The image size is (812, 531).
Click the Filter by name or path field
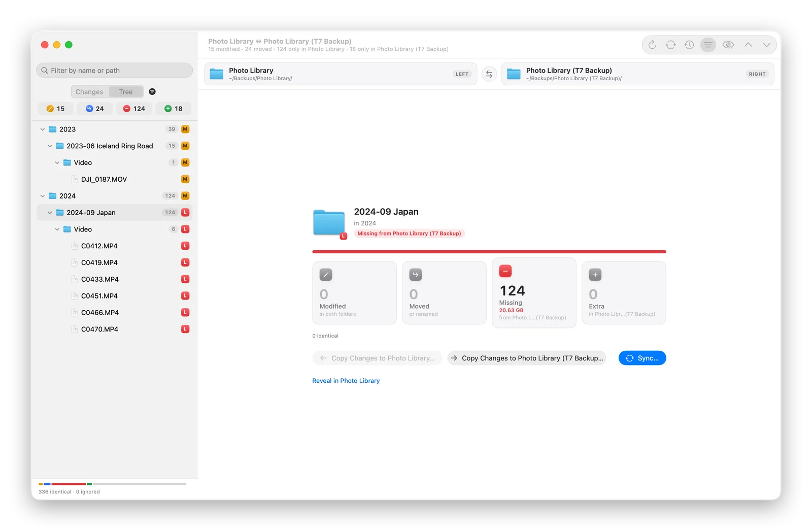pos(115,71)
